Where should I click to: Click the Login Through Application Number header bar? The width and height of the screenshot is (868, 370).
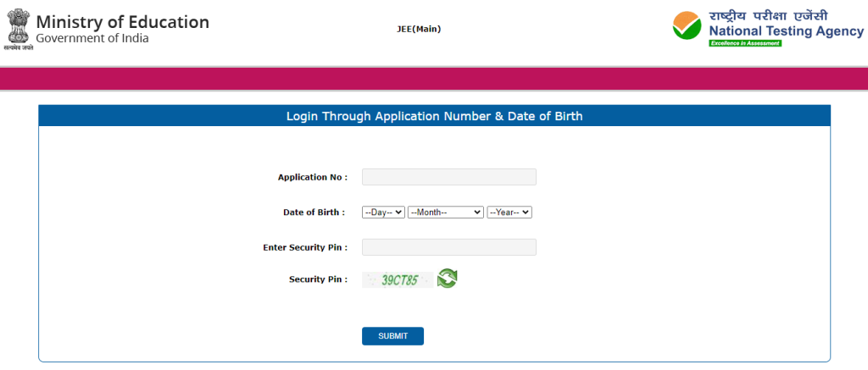[x=434, y=116]
